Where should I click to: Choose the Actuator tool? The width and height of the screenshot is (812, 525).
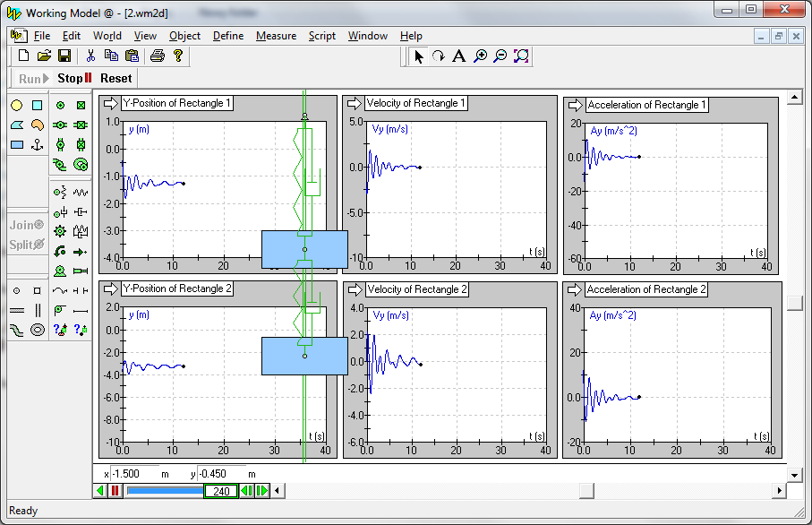[81, 271]
